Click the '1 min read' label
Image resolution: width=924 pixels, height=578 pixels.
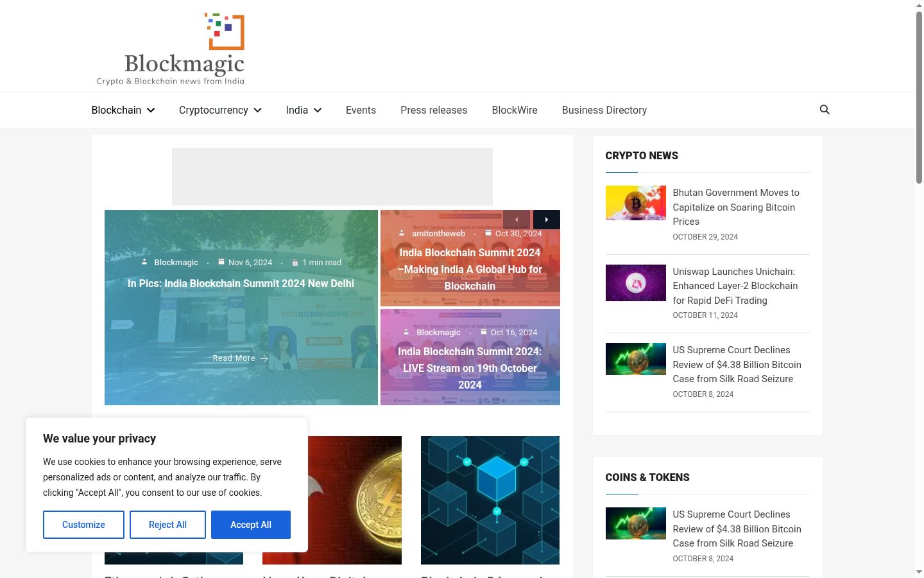[x=321, y=262]
